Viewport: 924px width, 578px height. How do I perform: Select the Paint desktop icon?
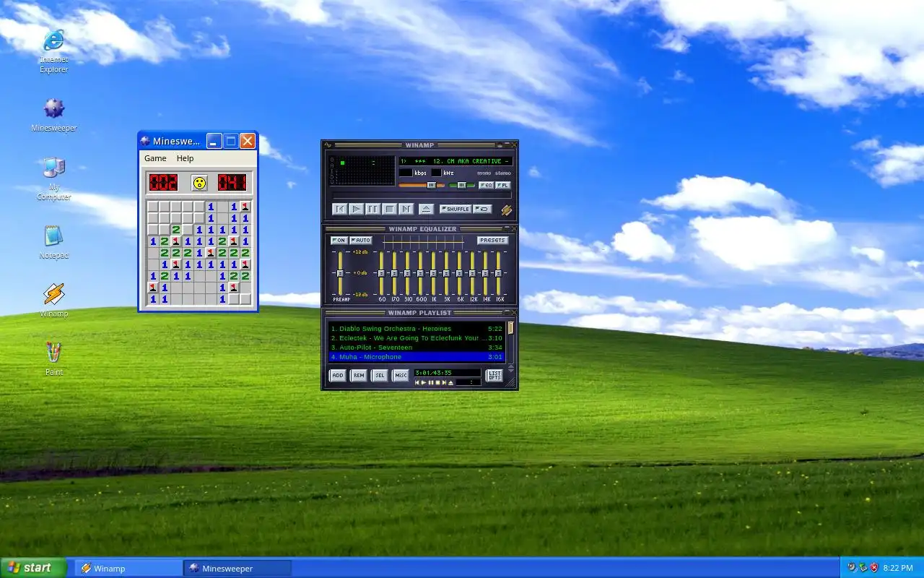(x=54, y=353)
